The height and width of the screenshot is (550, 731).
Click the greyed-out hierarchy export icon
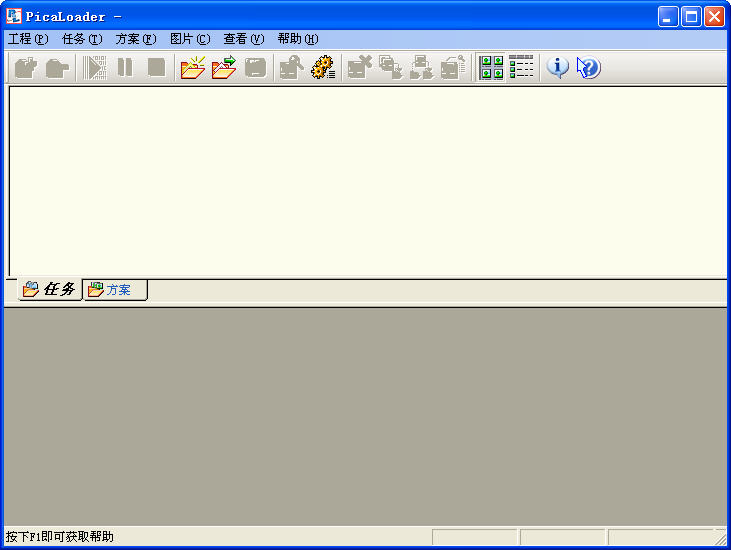(421, 68)
